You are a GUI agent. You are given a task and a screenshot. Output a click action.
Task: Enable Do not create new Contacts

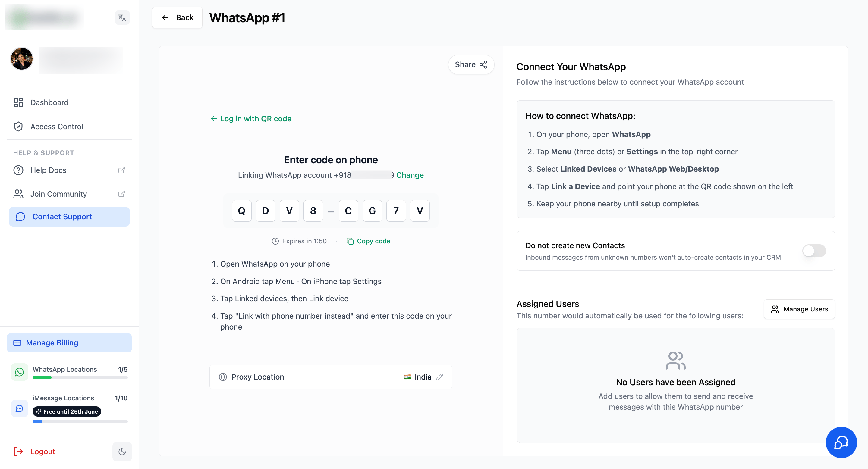814,251
